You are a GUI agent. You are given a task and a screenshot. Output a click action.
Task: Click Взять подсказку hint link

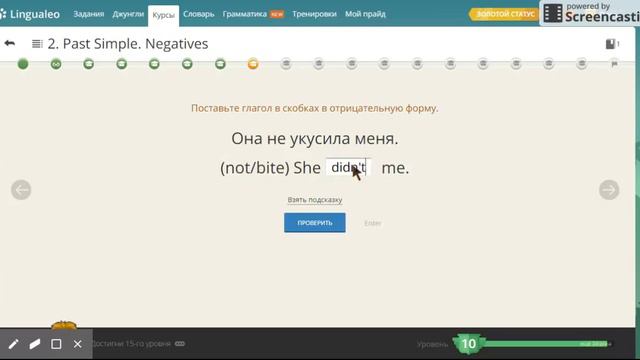click(x=315, y=200)
